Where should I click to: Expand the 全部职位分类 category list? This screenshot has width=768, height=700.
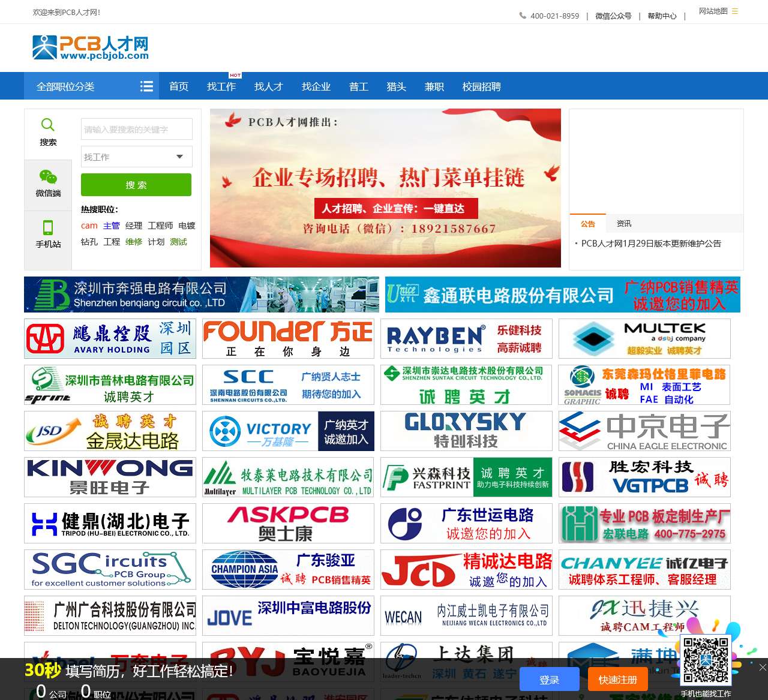[91, 86]
